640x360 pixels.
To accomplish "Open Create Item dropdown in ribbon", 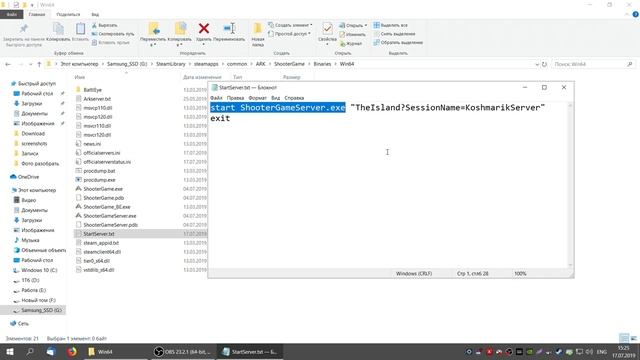I will 290,25.
